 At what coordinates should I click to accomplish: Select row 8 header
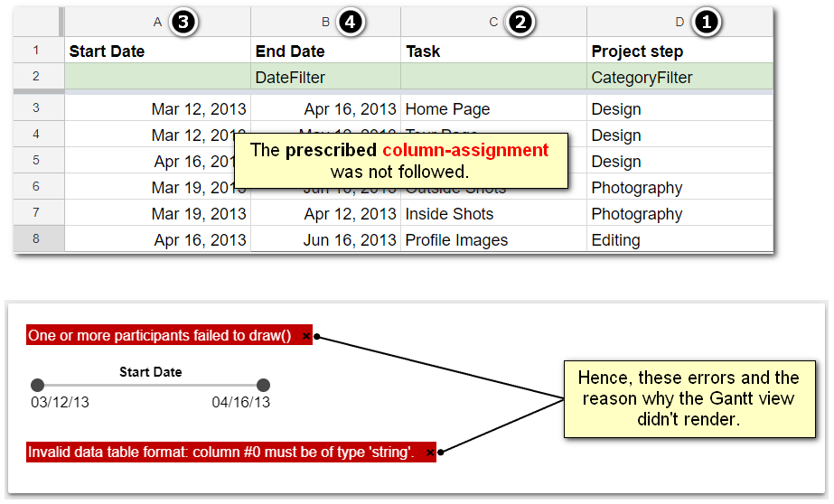coord(36,239)
